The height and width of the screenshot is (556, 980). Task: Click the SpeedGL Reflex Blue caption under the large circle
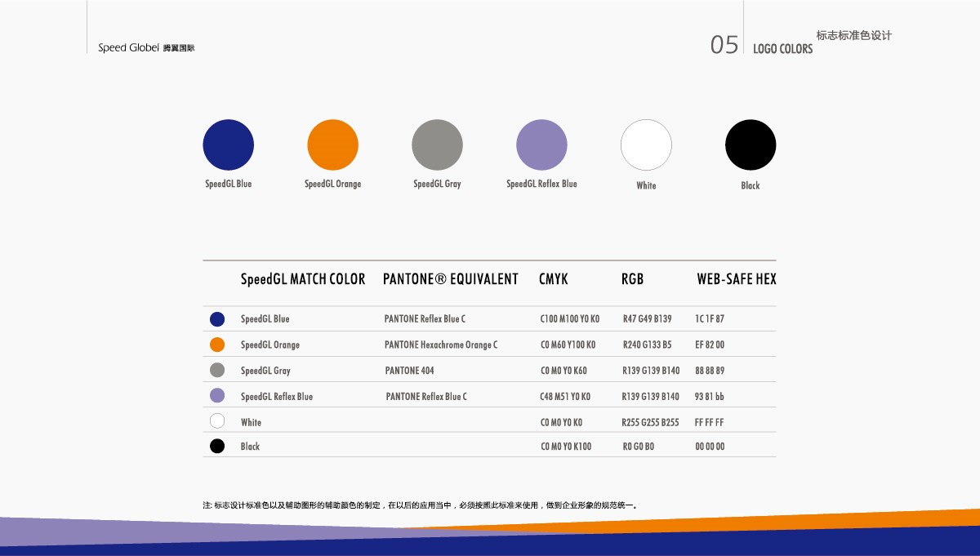[x=542, y=185]
